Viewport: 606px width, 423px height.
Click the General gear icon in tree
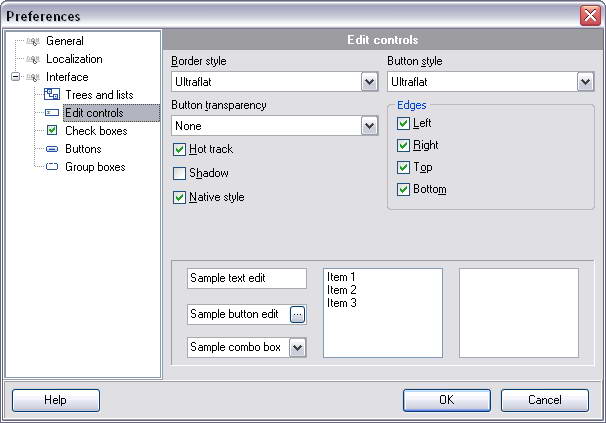35,41
